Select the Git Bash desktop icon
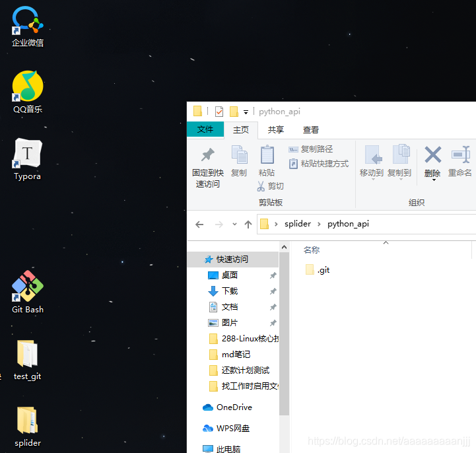Screen dimensions: 476x453 [28, 292]
